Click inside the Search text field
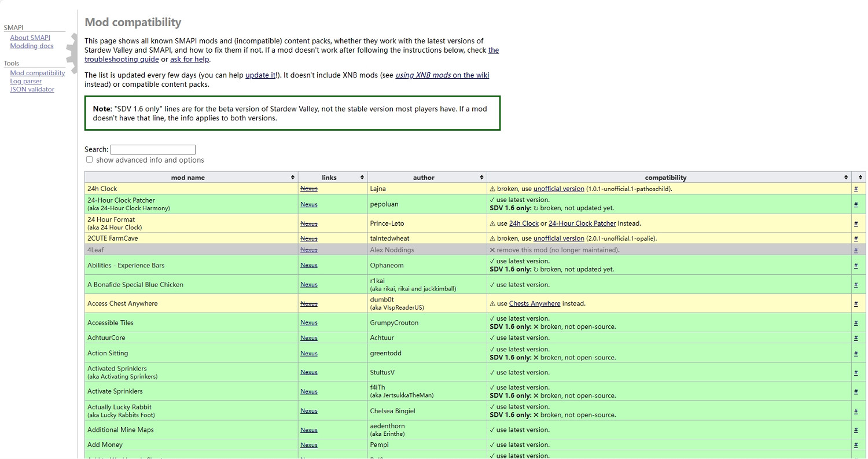 [153, 149]
